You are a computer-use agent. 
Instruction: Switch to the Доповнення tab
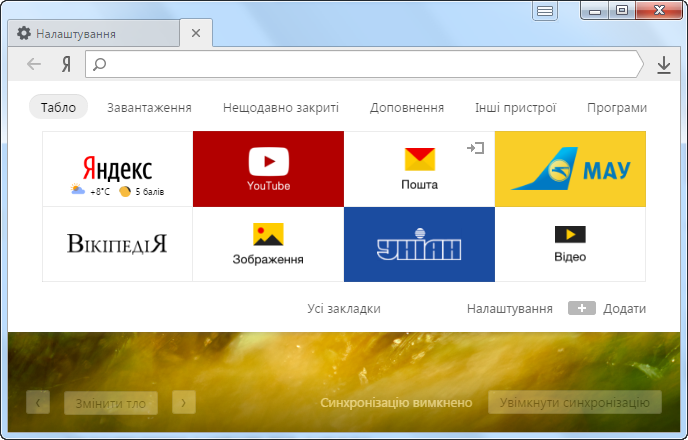(x=407, y=107)
